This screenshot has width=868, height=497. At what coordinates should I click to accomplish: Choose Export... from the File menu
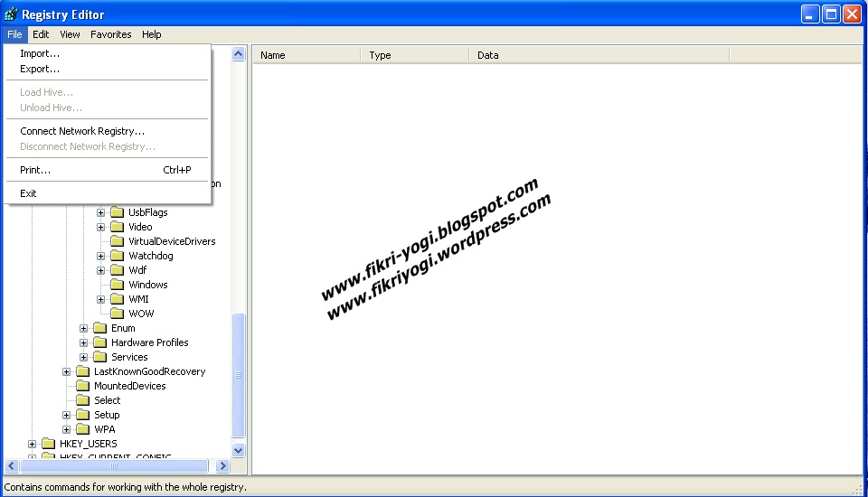coord(107,70)
